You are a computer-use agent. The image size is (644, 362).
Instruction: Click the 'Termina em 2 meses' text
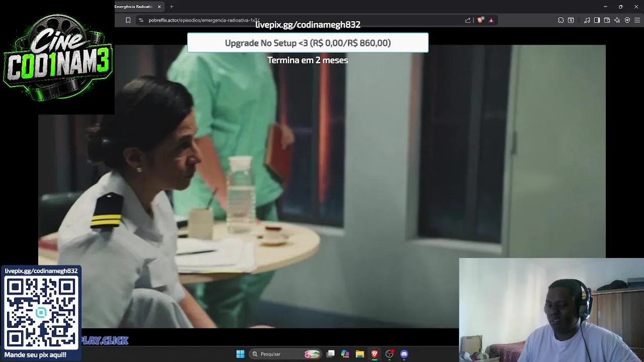tap(307, 60)
